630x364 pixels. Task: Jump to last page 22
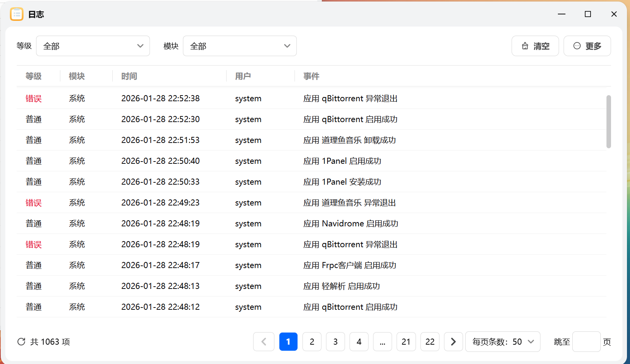click(x=430, y=342)
